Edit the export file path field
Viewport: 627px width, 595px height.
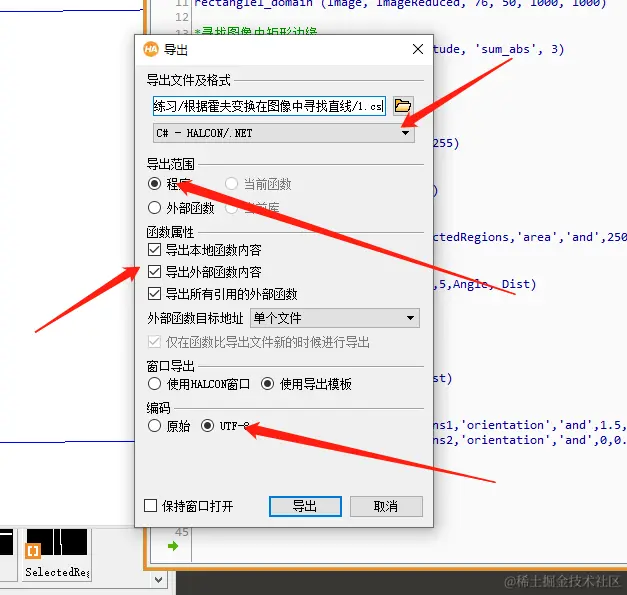pyautogui.click(x=269, y=106)
